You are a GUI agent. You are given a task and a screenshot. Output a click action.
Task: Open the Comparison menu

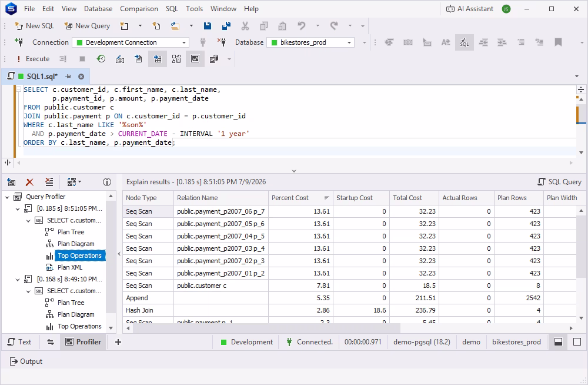coord(139,9)
